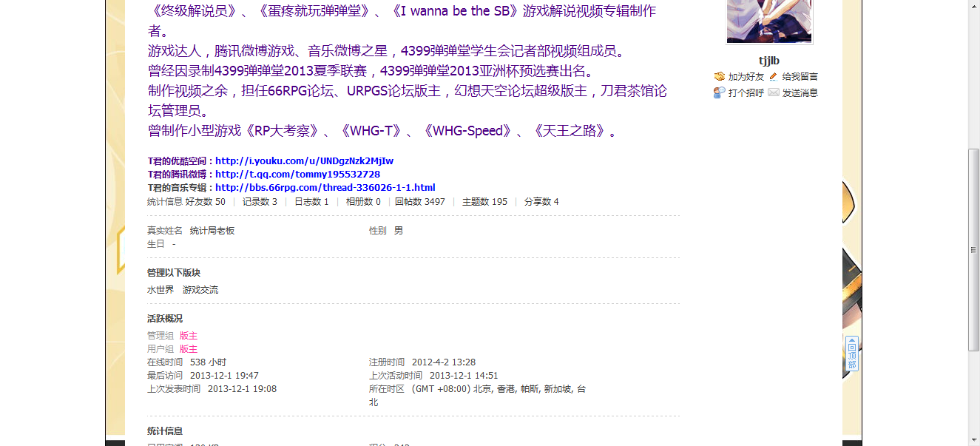Open the bbs.66rpg.com thread link
This screenshot has width=980, height=446.
click(x=325, y=188)
